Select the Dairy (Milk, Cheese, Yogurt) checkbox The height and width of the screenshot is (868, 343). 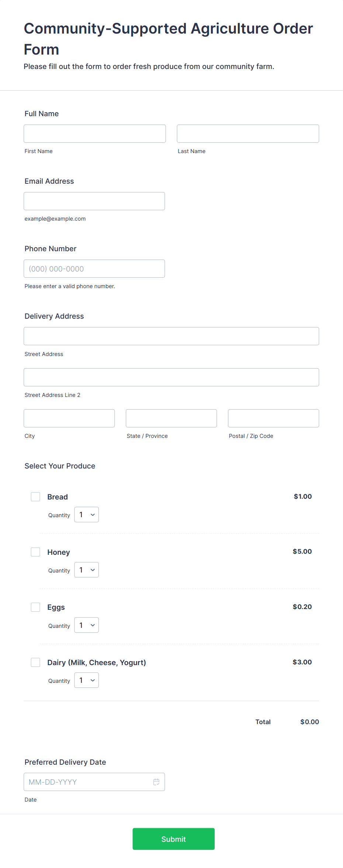pos(35,662)
